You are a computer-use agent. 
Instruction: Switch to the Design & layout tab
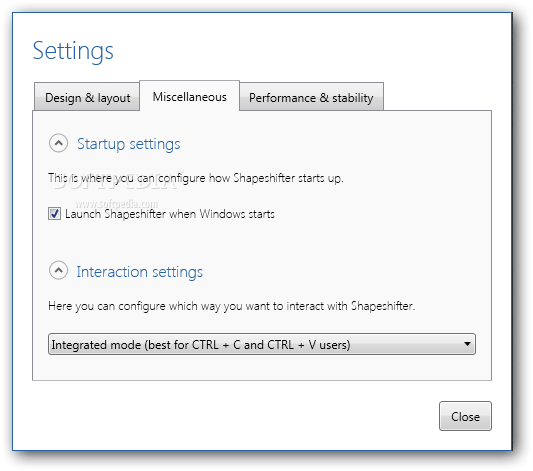click(x=87, y=98)
